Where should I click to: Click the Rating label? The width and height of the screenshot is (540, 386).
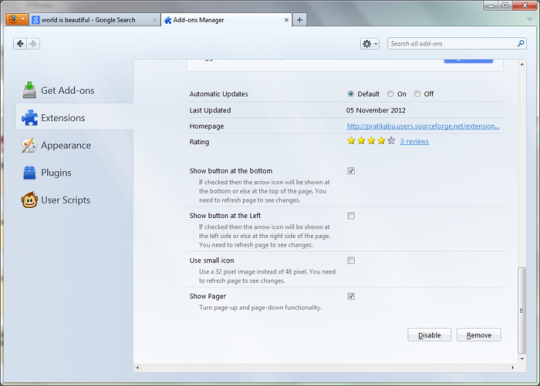coord(199,142)
